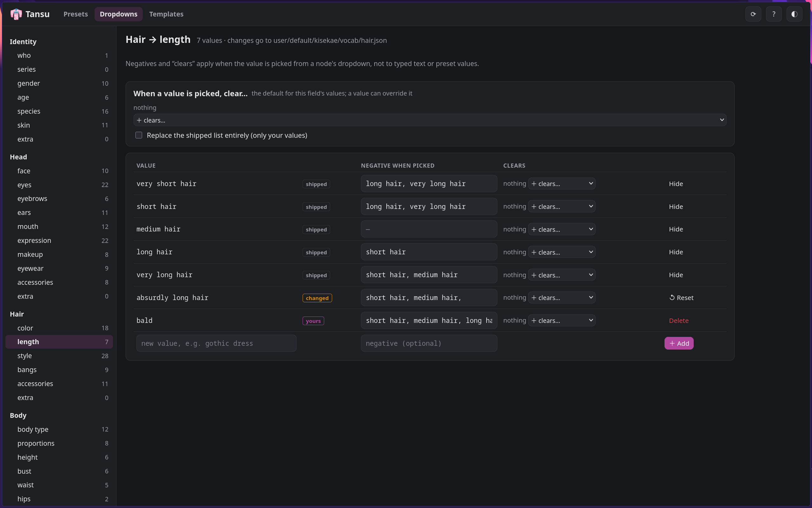Click the refresh icon in top bar

(x=753, y=14)
